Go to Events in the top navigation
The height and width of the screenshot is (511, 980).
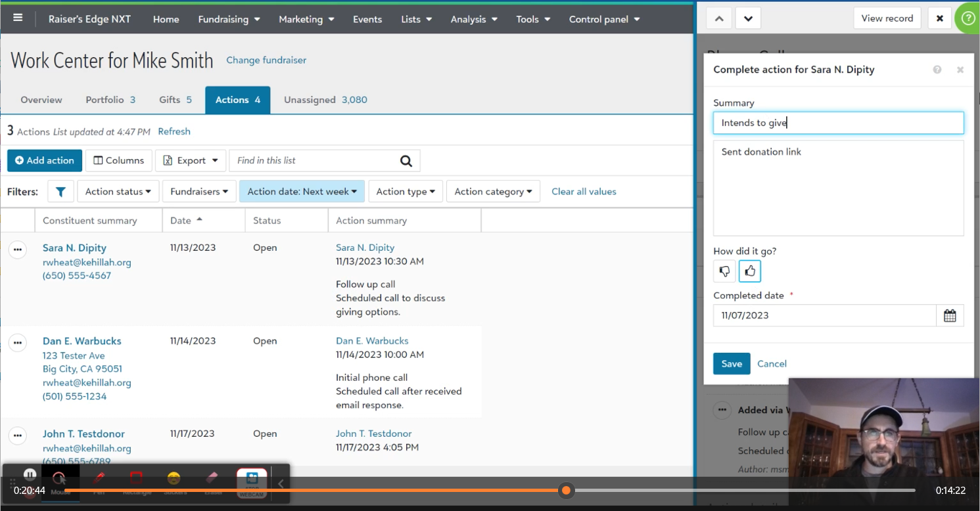click(x=367, y=19)
